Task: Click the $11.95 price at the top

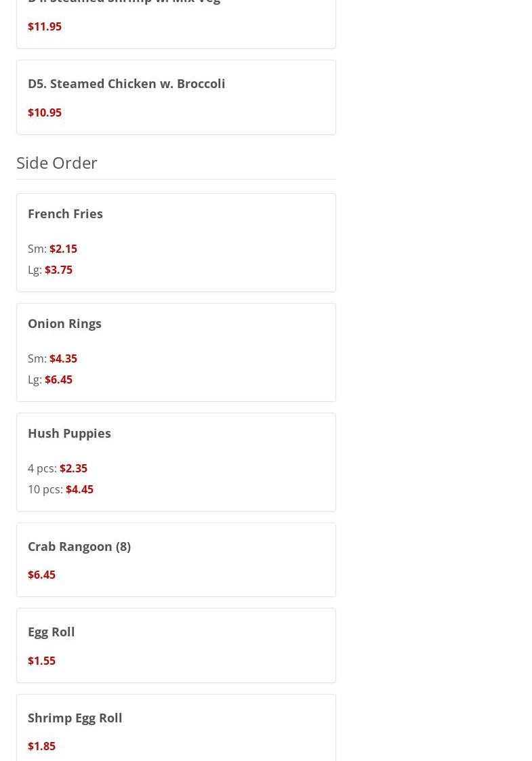Action: pyautogui.click(x=45, y=26)
